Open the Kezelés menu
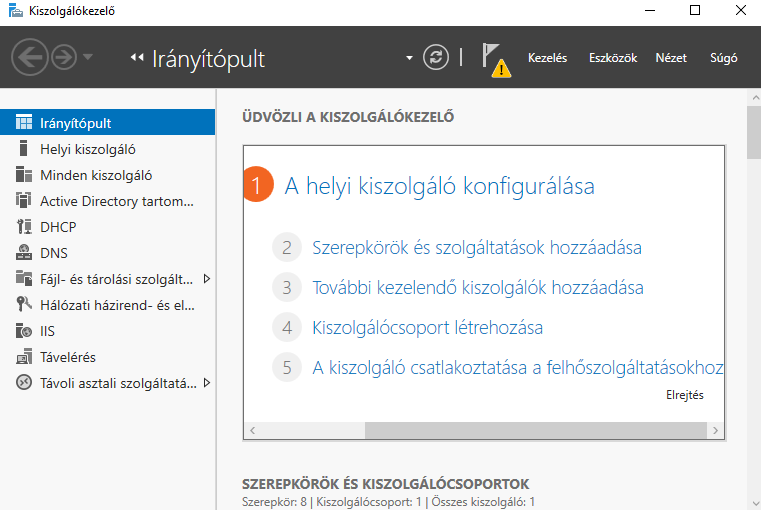 point(547,58)
